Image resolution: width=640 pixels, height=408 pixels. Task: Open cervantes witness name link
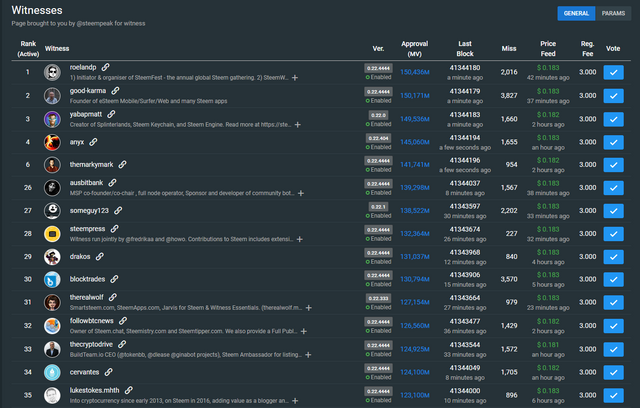pos(84,372)
